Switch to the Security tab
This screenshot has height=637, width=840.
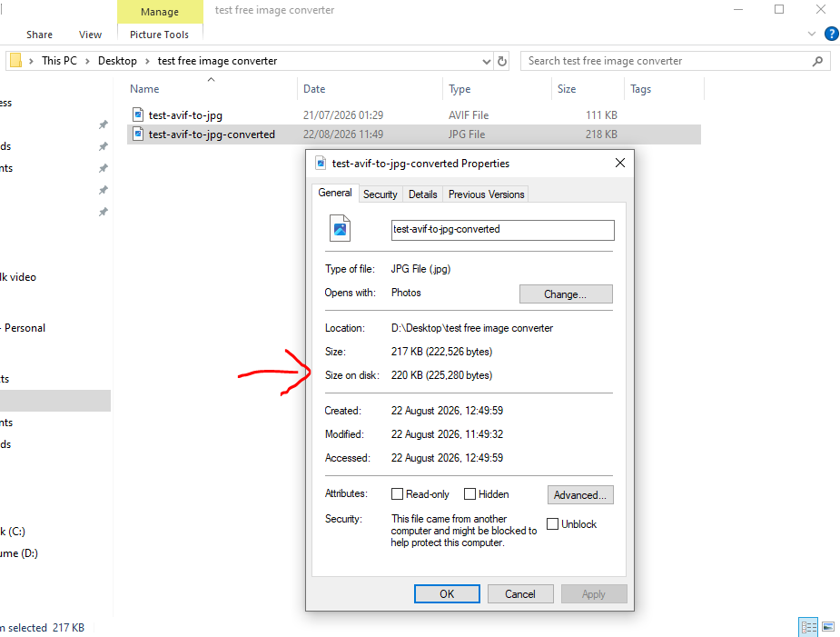coord(380,194)
